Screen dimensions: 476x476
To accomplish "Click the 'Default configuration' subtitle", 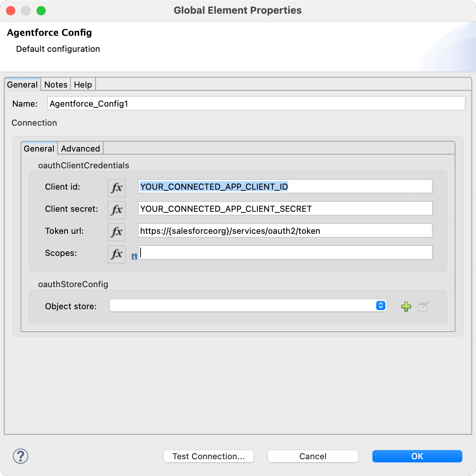I will [58, 49].
